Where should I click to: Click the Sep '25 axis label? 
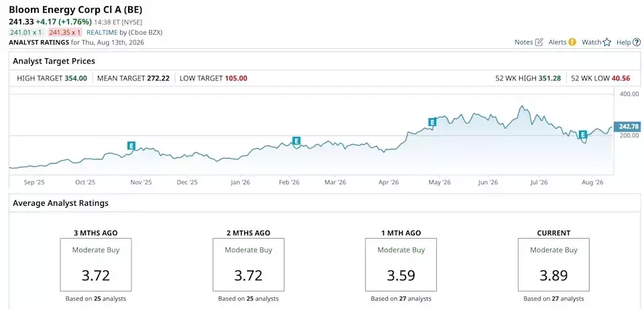click(34, 182)
